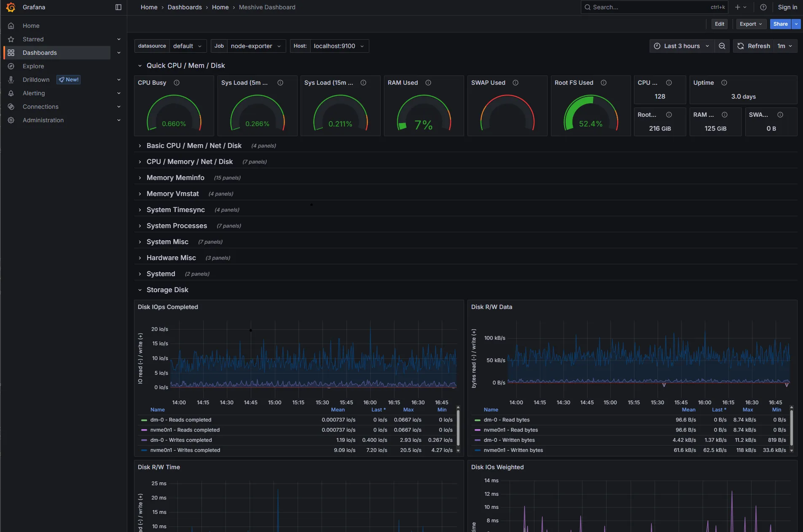803x532 pixels.
Task: Click the Share button
Action: (780, 24)
